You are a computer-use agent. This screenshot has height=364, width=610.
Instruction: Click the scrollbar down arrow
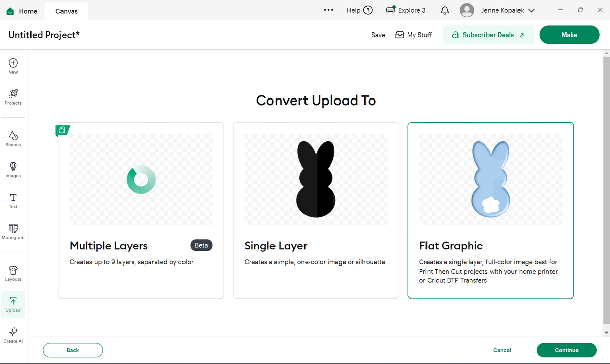pyautogui.click(x=605, y=333)
